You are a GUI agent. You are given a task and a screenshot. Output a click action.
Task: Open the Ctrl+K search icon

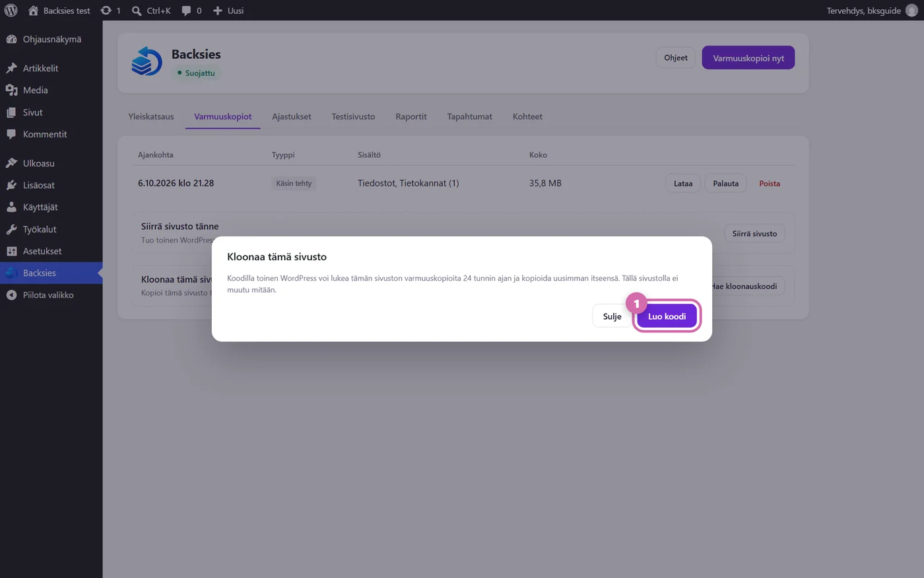click(137, 11)
